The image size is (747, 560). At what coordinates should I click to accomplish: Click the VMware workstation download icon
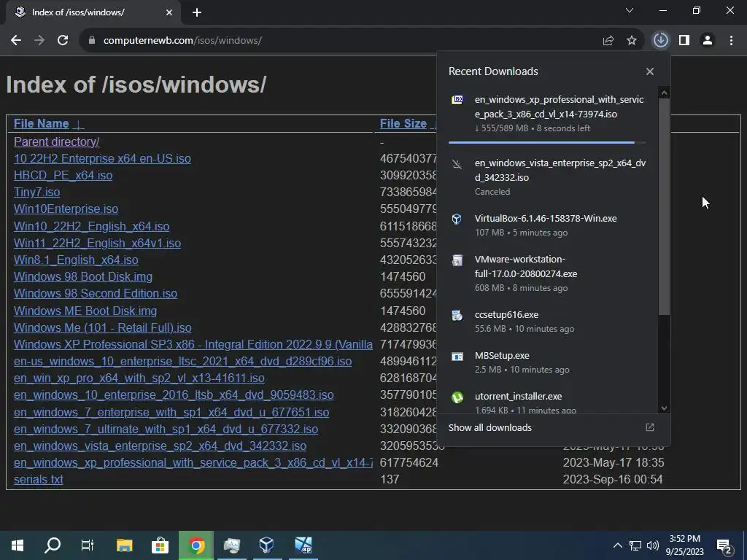457,260
